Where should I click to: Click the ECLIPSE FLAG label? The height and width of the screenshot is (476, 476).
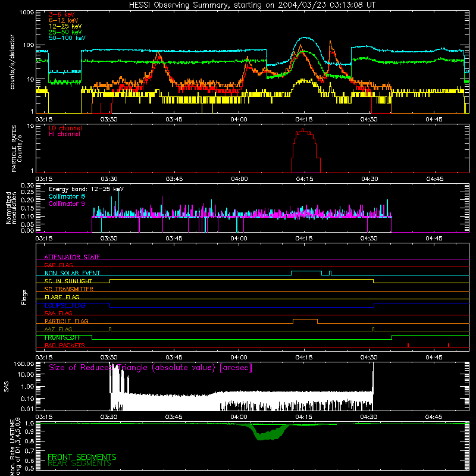(x=65, y=305)
